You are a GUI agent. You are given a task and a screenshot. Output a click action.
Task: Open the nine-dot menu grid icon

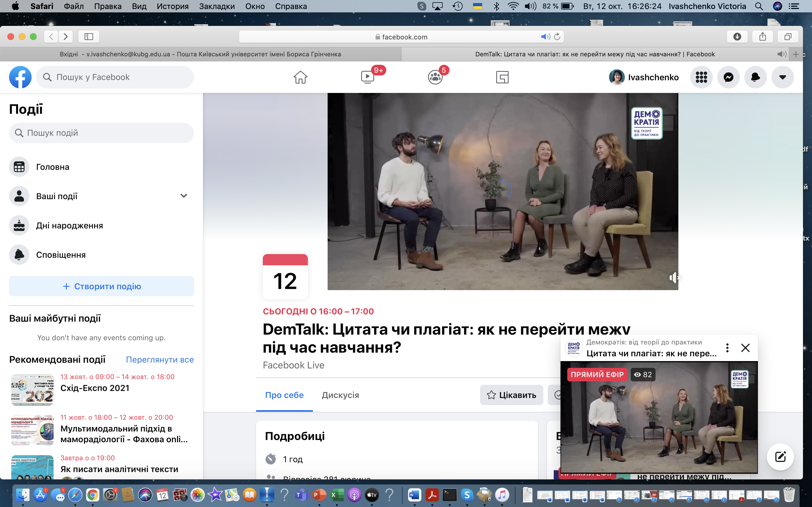tap(701, 77)
